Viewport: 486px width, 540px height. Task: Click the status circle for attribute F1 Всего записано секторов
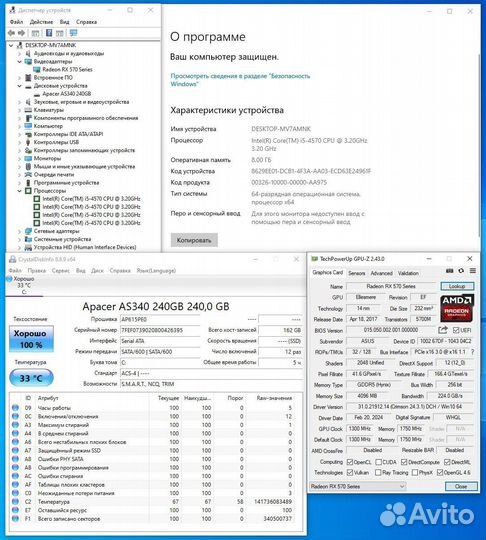[15, 519]
